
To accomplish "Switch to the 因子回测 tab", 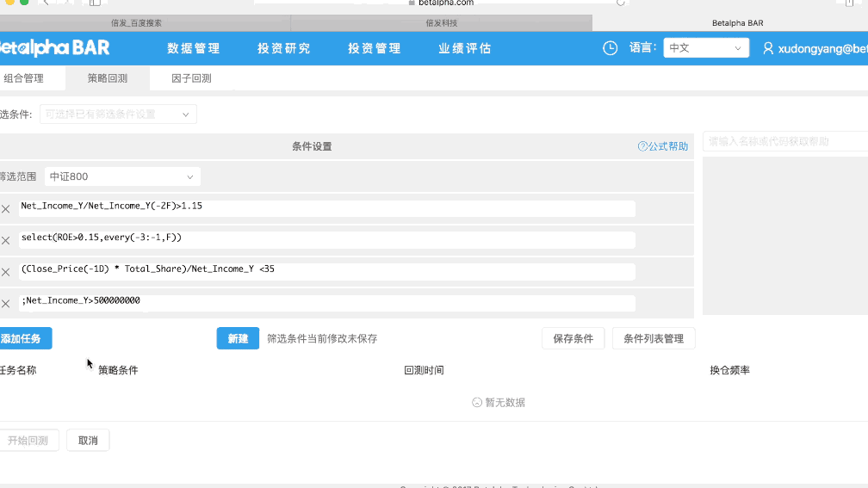I will point(191,78).
